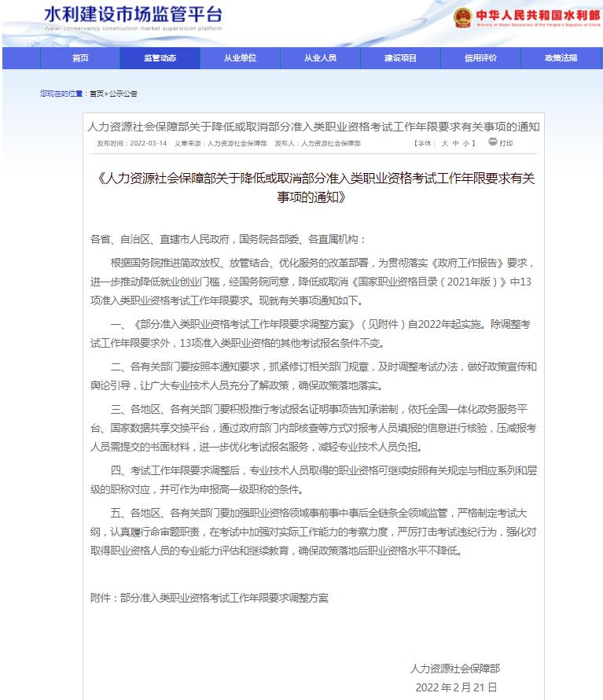
Task: Open the 从业单位 navigation tab
Action: (240, 58)
